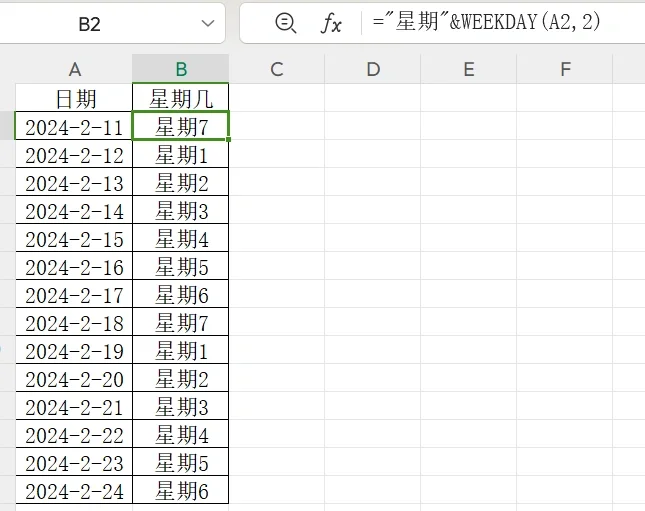Select the cell with date 2024-2-19
Screen dimensions: 645x511
coord(74,350)
